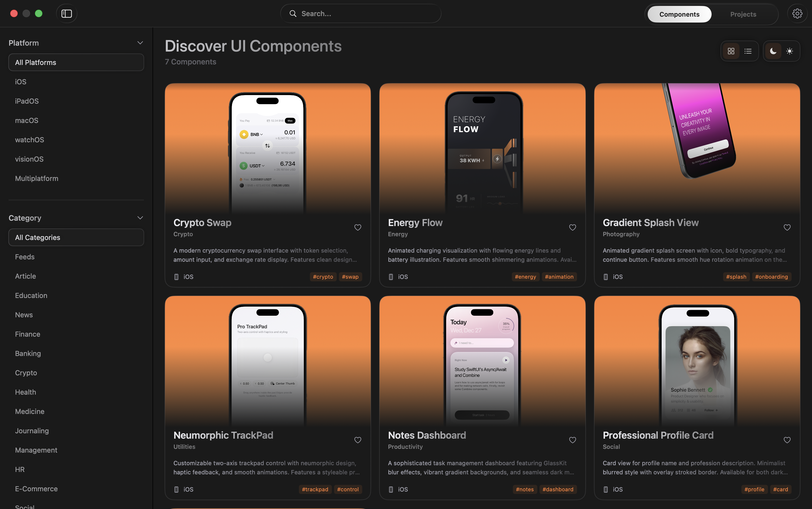This screenshot has height=509, width=812.
Task: Select the Components tab
Action: (x=679, y=14)
